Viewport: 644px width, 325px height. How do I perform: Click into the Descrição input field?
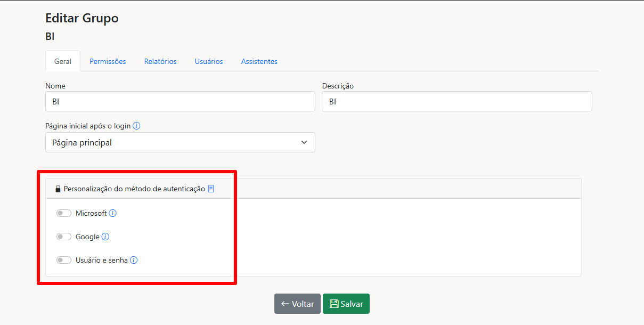[x=456, y=101]
